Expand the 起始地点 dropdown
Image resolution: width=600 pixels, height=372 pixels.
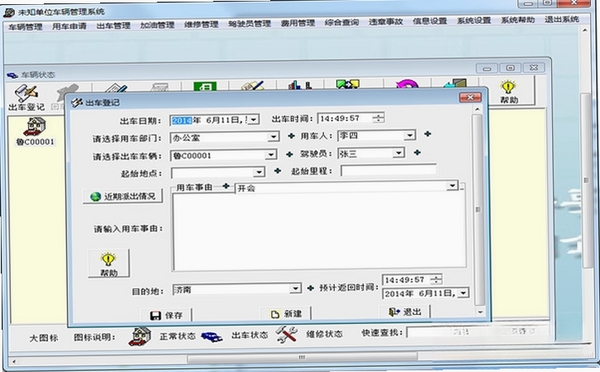pyautogui.click(x=259, y=172)
